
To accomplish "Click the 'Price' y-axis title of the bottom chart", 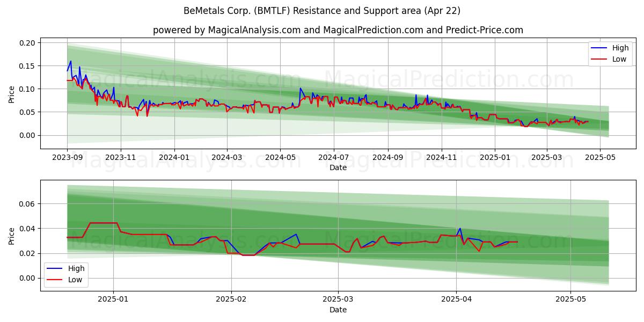I will (12, 236).
